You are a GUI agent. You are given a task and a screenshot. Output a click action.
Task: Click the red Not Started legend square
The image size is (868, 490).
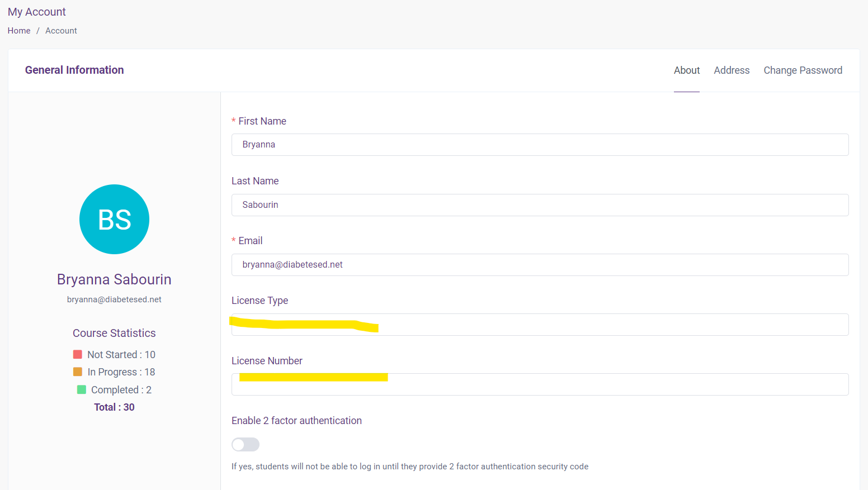(x=78, y=354)
